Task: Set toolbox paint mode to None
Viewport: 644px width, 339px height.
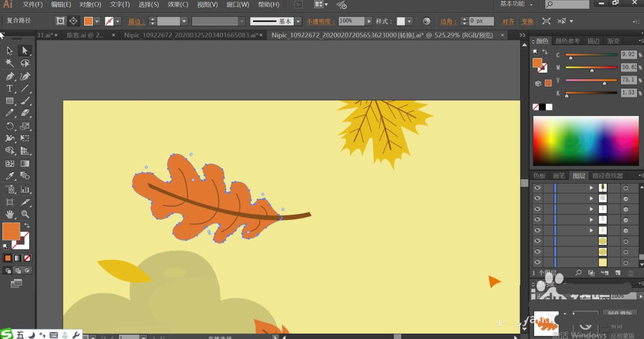Action: [27, 258]
